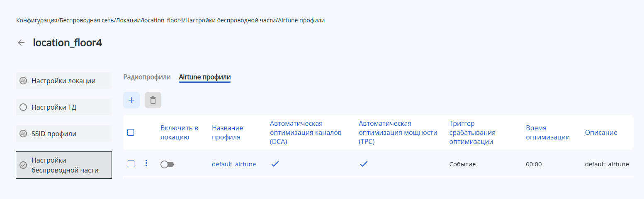
Task: Click the status icon beside Настройки локации
Action: coord(23,81)
